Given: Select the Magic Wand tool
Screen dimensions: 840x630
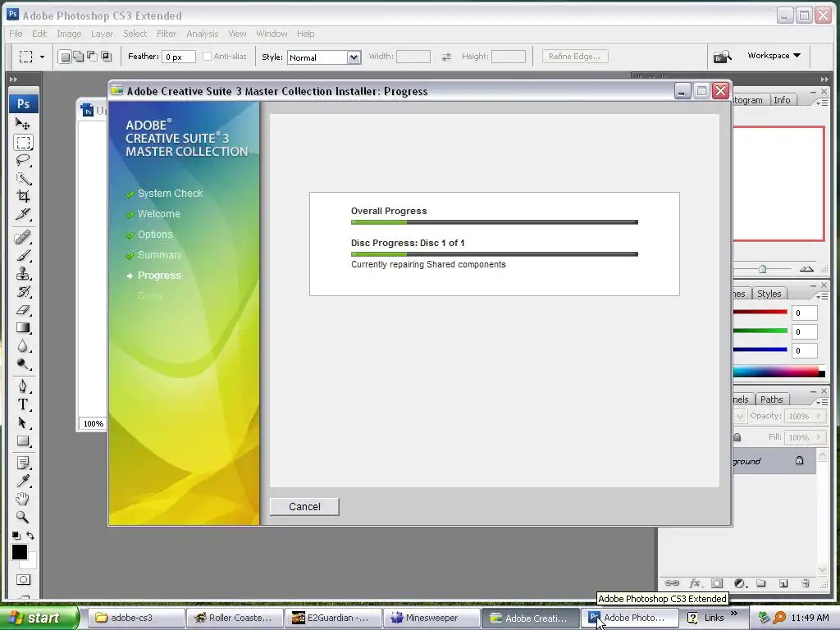Looking at the screenshot, I should point(22,178).
